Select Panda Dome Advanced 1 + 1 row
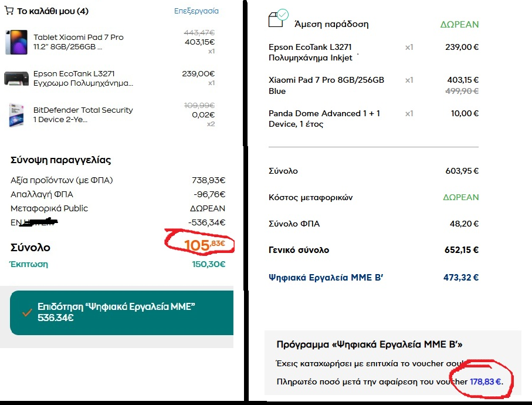This screenshot has height=405, width=532. coord(374,119)
